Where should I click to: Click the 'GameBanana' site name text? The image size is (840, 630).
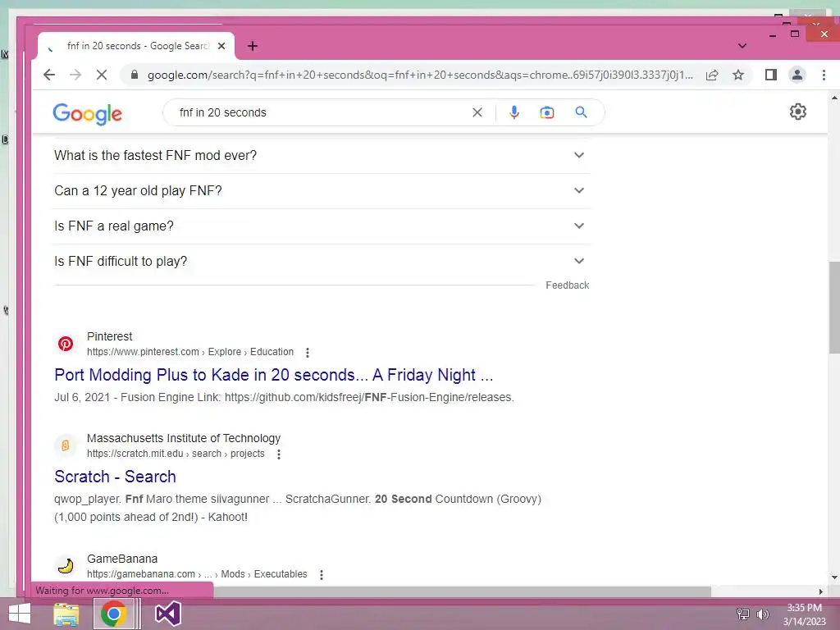[122, 559]
